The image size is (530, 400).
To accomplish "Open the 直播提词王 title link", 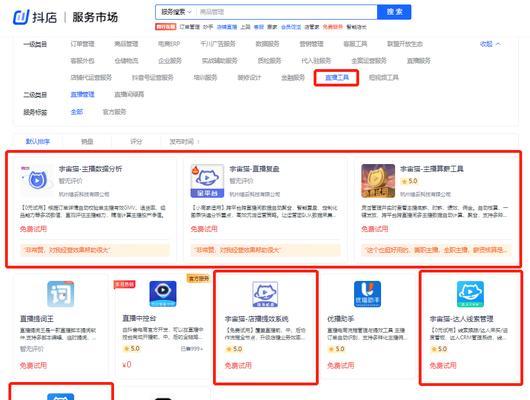I will click(37, 319).
